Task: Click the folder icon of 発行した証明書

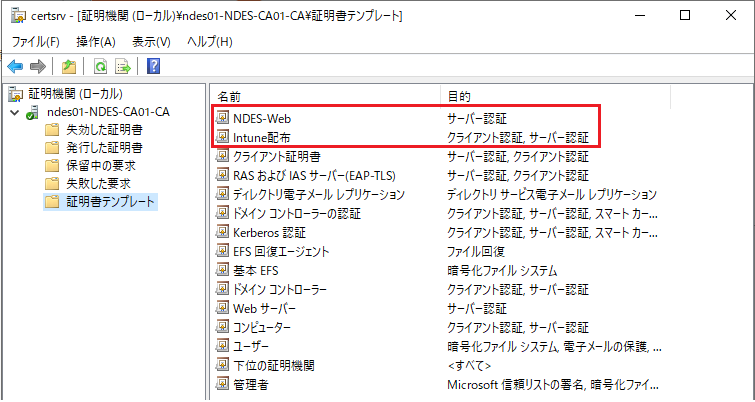Action: tap(52, 148)
